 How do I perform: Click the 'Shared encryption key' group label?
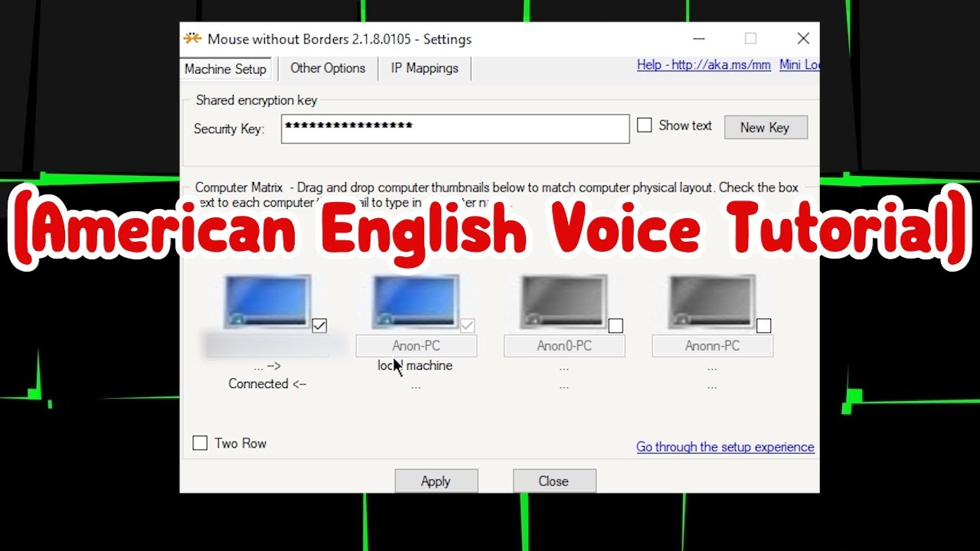pyautogui.click(x=256, y=100)
